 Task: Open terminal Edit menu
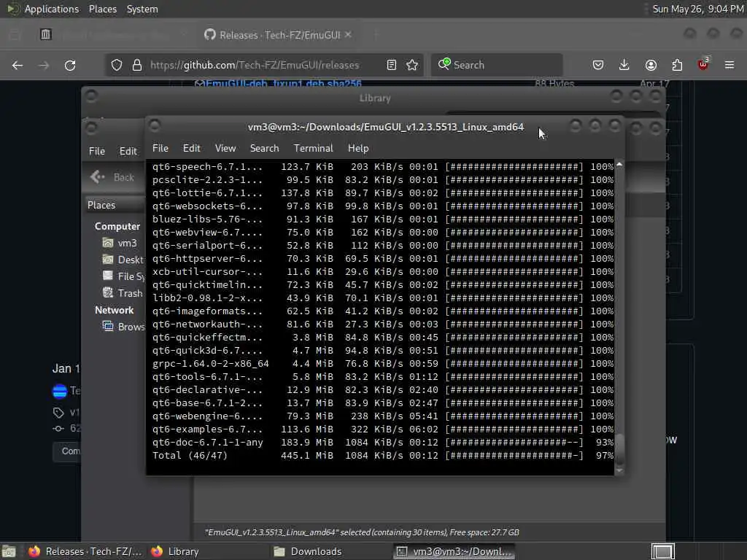point(192,149)
